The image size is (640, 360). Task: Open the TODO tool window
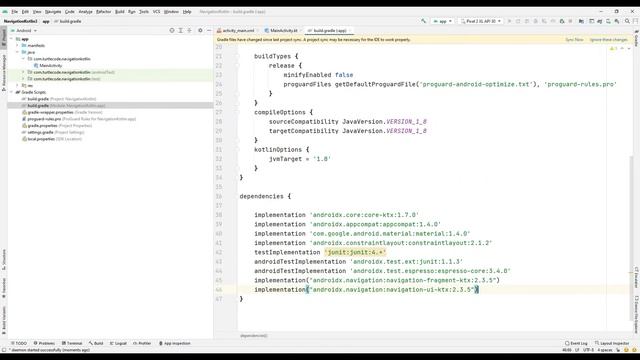coord(19,343)
